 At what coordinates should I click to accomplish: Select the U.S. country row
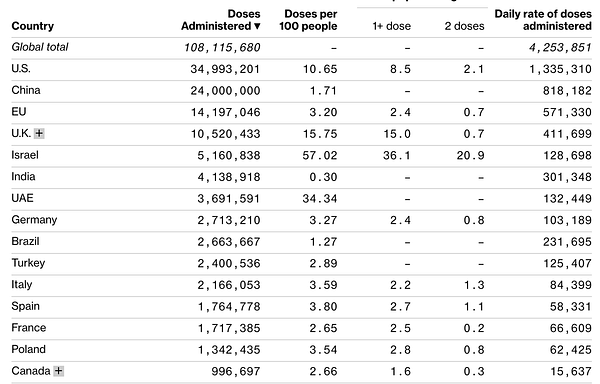(x=302, y=69)
